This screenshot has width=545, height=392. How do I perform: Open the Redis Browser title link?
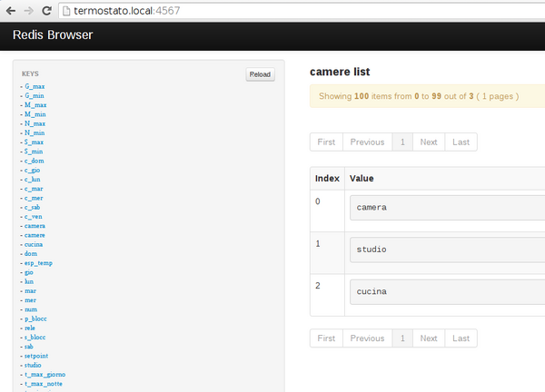coord(52,36)
